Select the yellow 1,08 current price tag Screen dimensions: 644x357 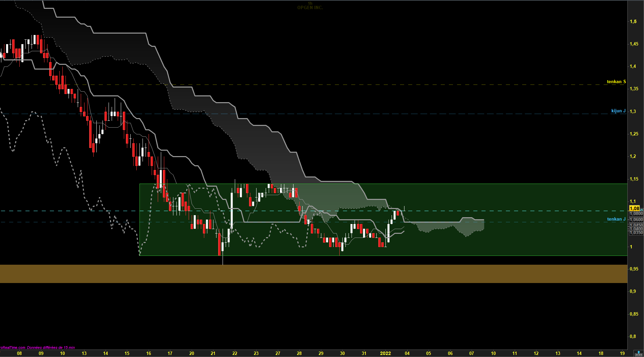[x=634, y=208]
